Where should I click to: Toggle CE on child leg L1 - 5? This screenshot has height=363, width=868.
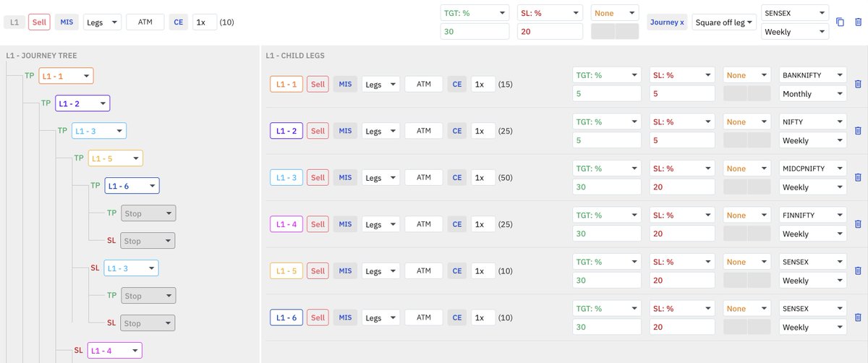click(457, 270)
